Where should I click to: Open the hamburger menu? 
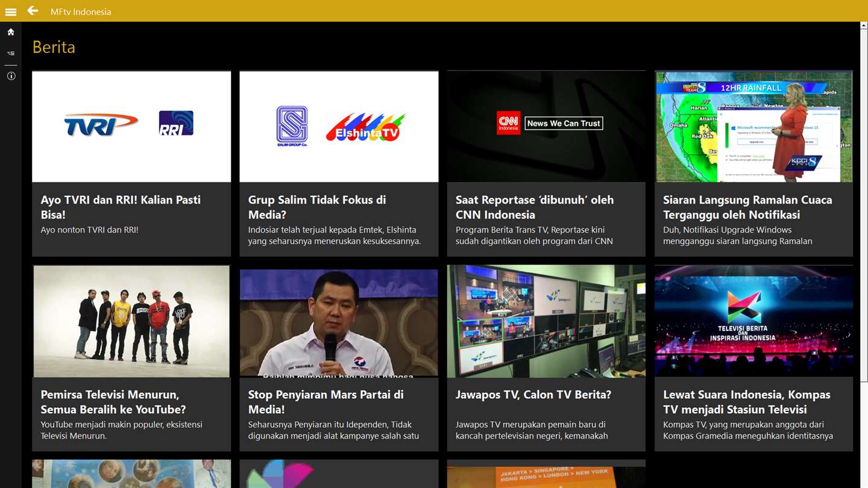click(x=11, y=11)
